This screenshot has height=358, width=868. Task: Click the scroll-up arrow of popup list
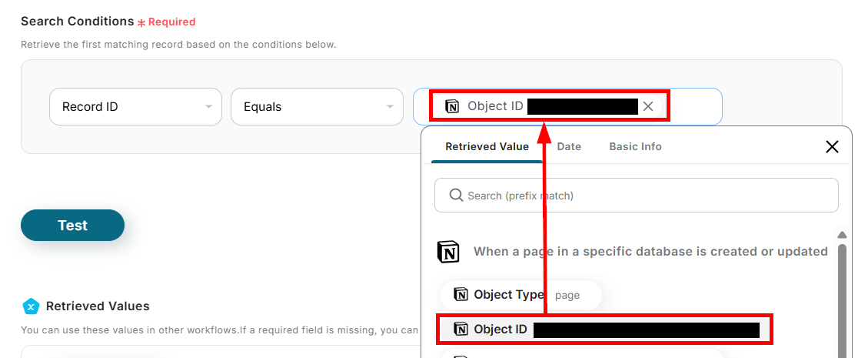(x=842, y=234)
